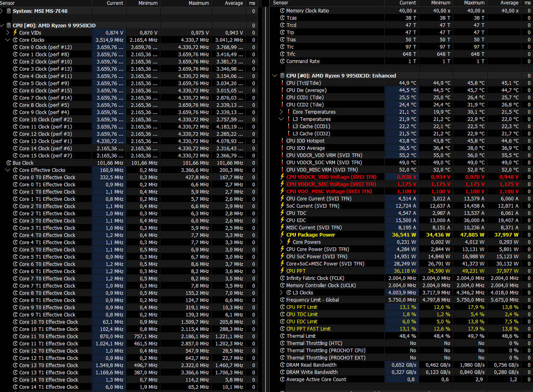Expand the Core VIDs row
The image size is (533, 392).
[x=8, y=33]
